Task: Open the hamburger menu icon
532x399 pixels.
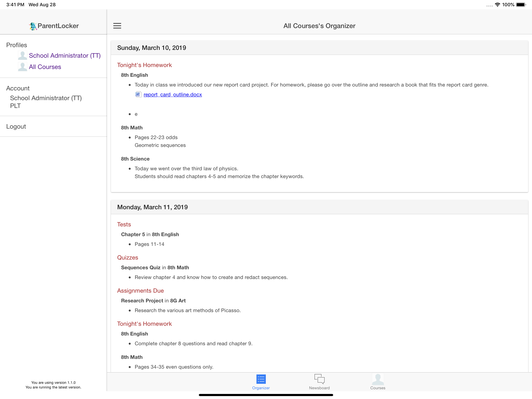Action: [117, 26]
